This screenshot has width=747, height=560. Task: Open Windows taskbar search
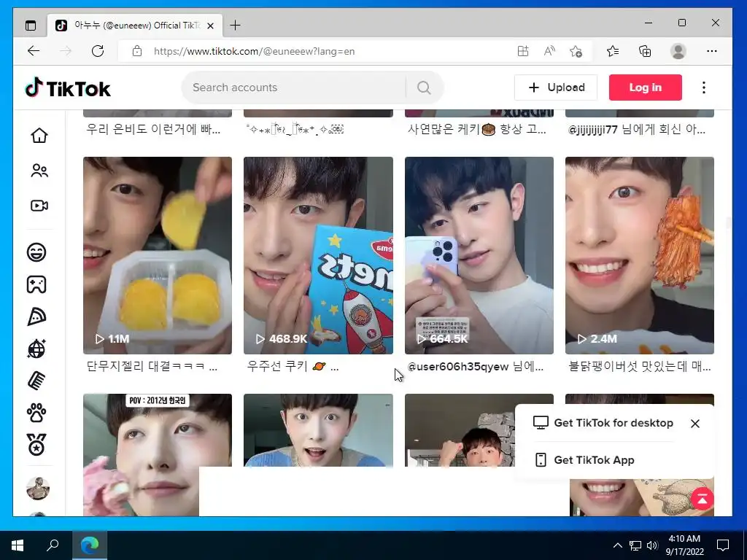coord(53,545)
